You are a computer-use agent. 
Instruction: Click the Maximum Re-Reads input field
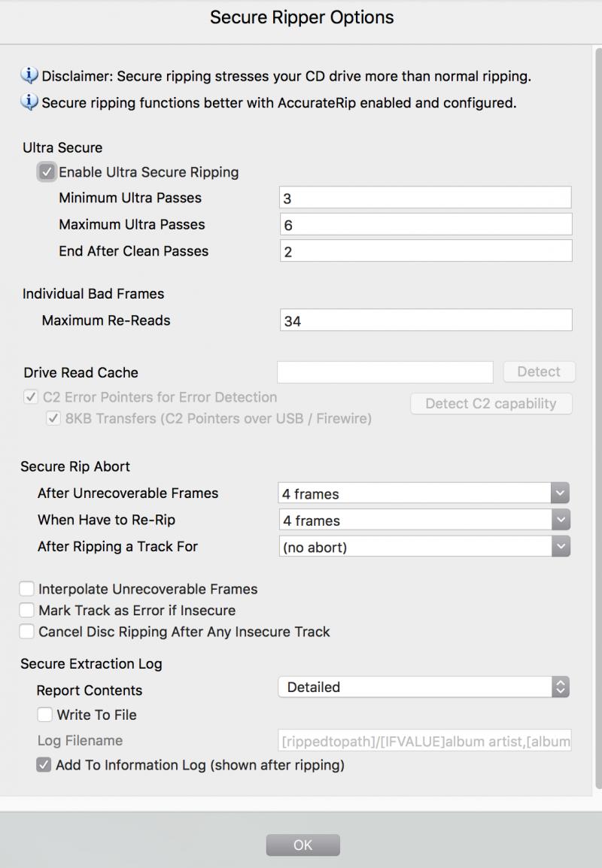click(424, 320)
